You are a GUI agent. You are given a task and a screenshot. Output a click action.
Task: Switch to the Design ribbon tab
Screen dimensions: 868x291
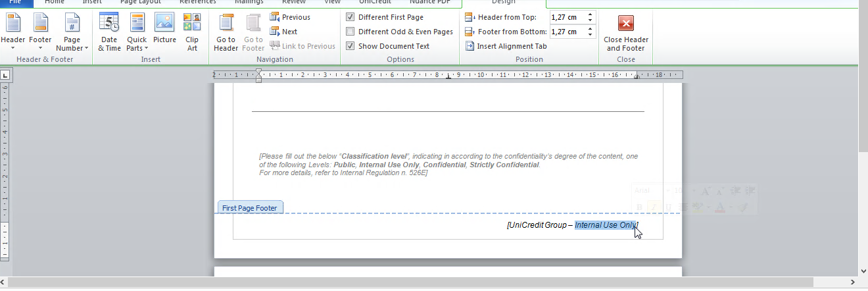tap(503, 3)
